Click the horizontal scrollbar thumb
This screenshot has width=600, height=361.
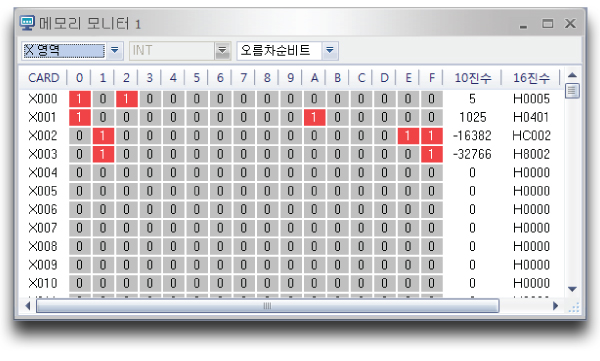tap(267, 306)
